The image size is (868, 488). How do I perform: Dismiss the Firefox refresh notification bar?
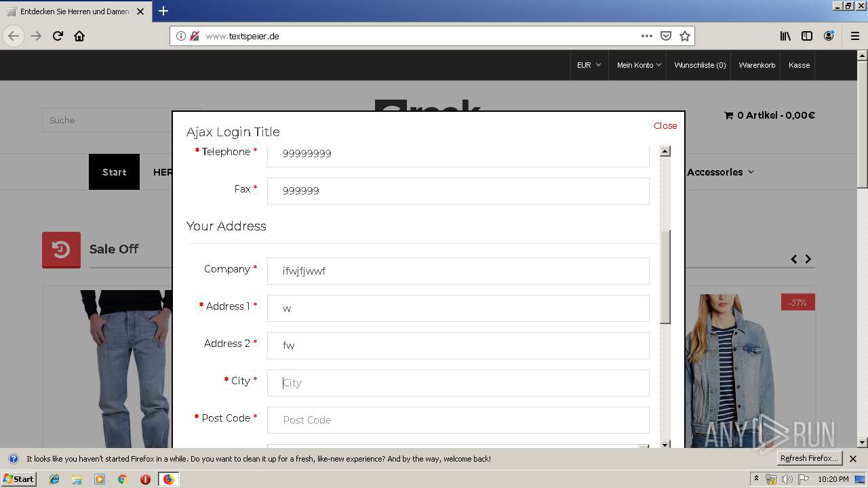[853, 459]
